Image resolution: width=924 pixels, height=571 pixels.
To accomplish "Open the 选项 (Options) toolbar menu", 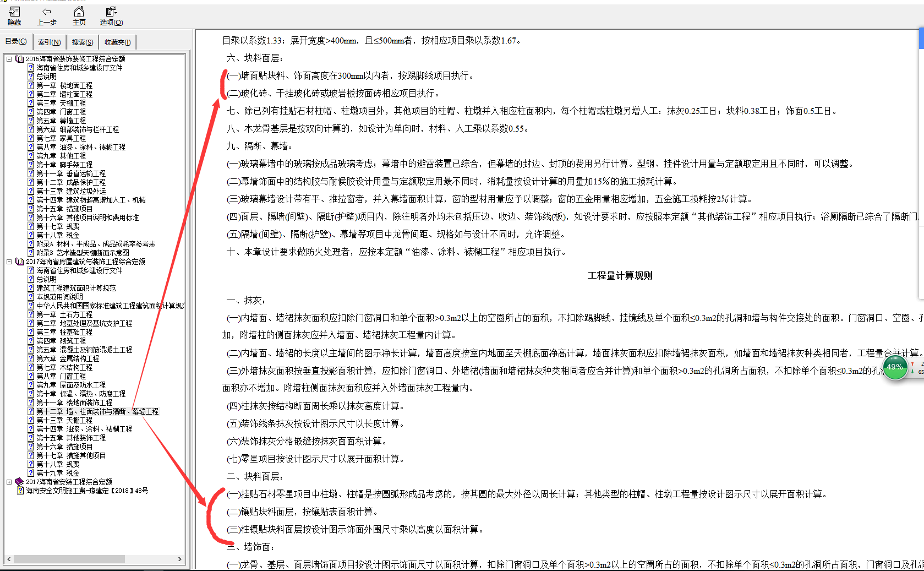I will pos(111,16).
